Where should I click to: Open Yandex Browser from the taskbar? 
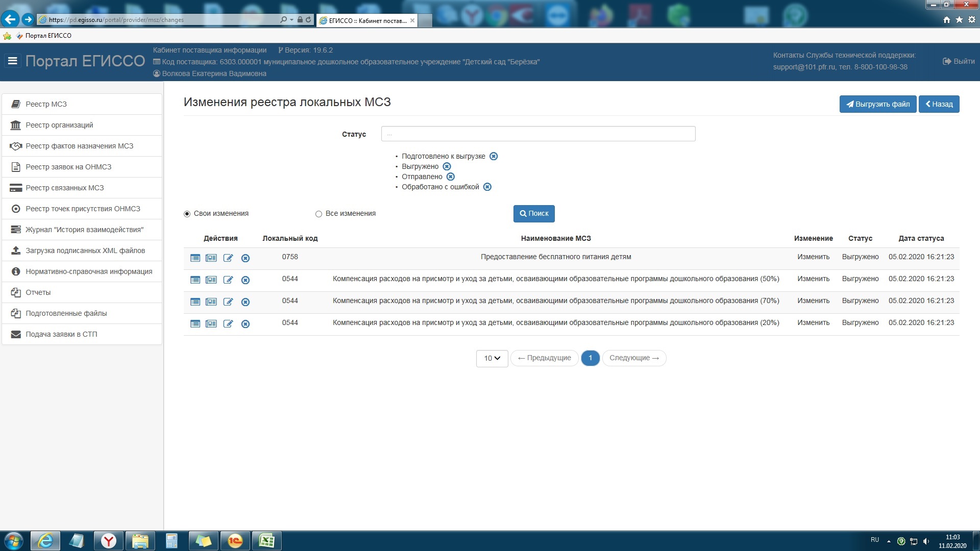[x=108, y=541]
